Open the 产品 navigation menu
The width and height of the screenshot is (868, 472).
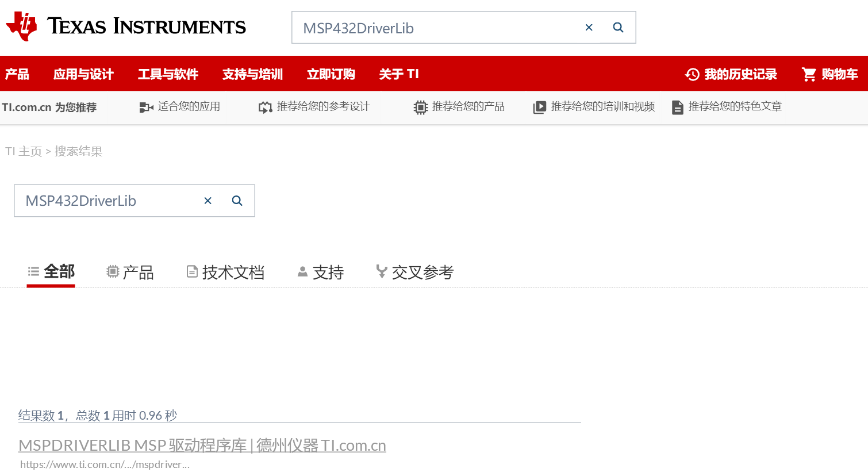[x=17, y=74]
